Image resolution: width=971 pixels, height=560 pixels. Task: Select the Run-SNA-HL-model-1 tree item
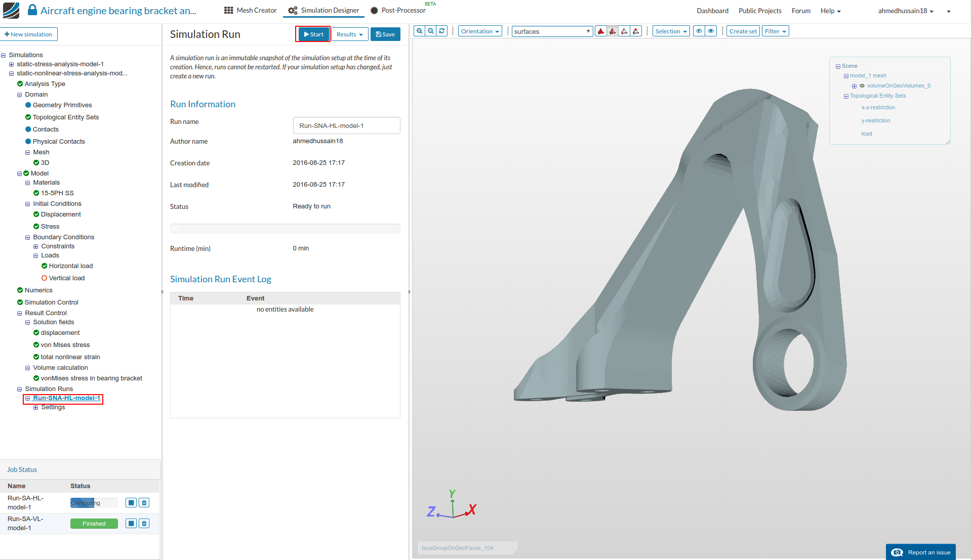[66, 398]
